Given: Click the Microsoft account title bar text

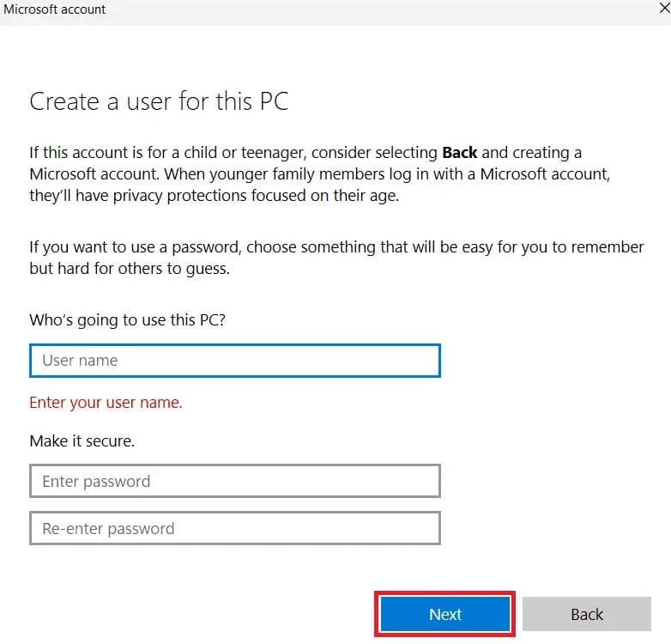Looking at the screenshot, I should [55, 9].
